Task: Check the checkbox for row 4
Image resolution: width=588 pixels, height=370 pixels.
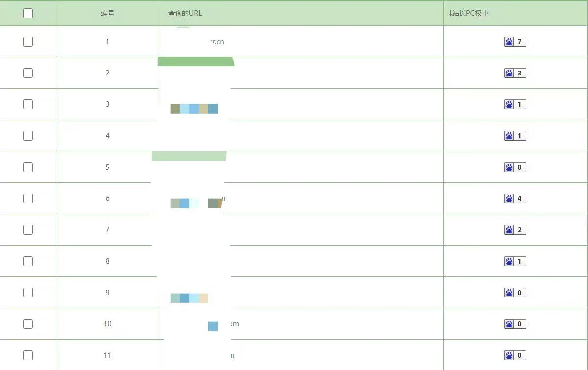Action: 28,136
